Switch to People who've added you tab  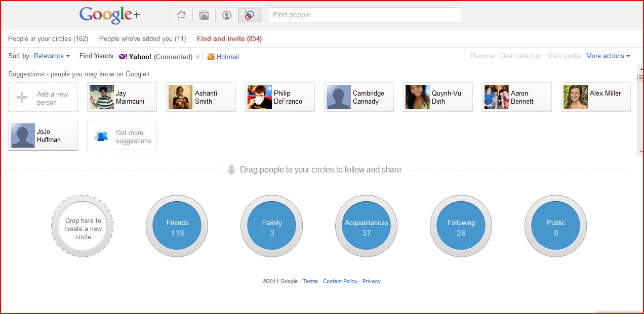(142, 38)
